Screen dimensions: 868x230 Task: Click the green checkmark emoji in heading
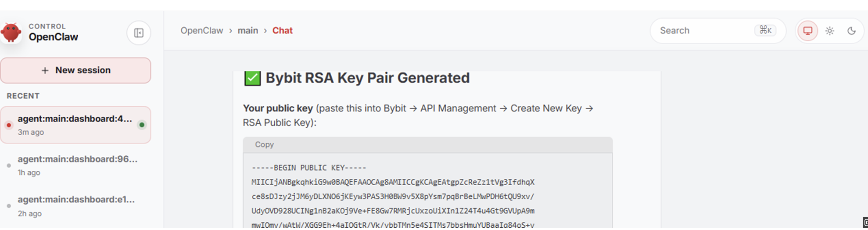pos(252,78)
